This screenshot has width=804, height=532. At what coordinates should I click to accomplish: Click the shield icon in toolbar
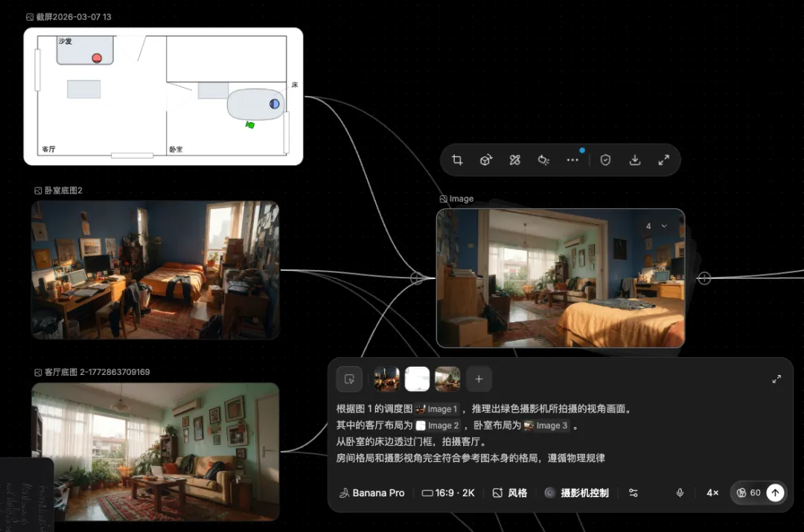point(605,160)
